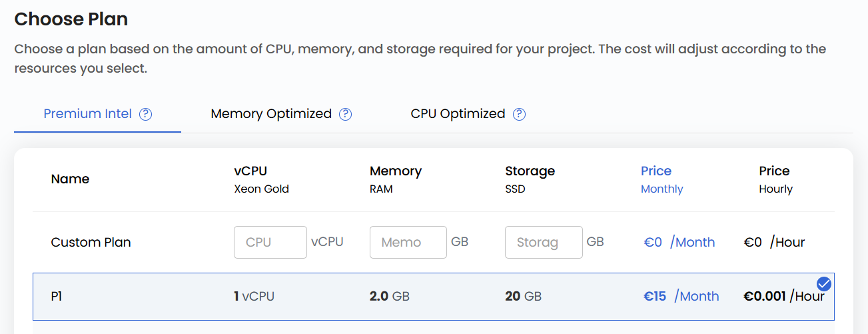Click the Price Hourly column header
Image resolution: width=868 pixels, height=334 pixels.
pyautogui.click(x=775, y=179)
